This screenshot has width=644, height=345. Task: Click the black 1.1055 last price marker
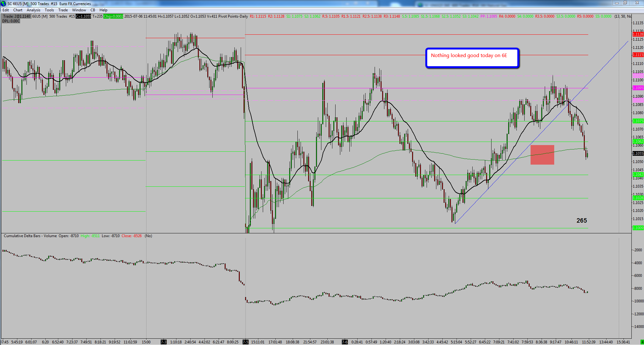[638, 154]
